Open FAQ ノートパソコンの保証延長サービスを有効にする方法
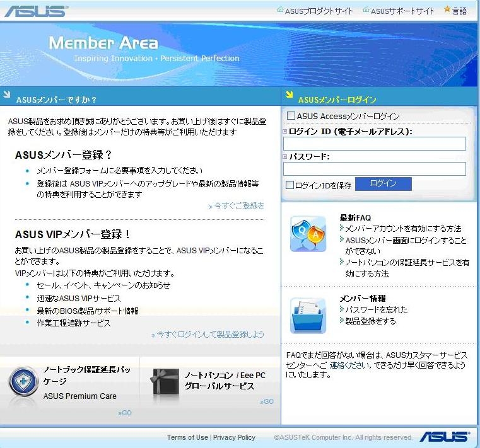This screenshot has height=448, width=480. 407,268
